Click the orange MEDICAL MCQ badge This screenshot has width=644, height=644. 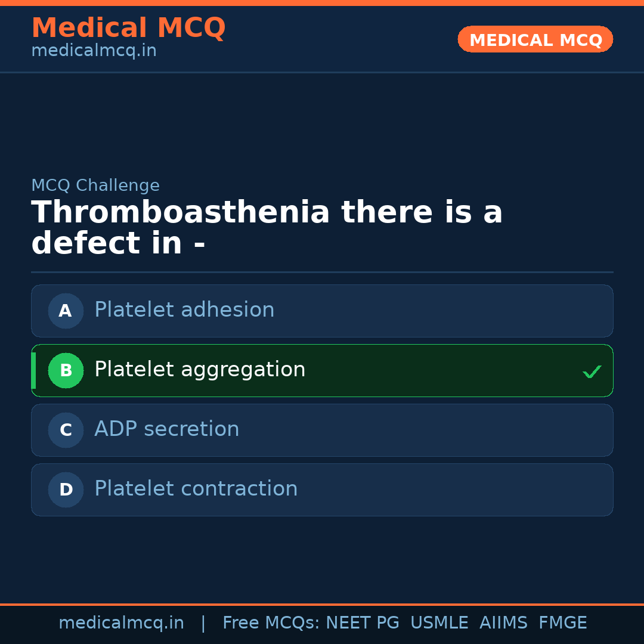[x=535, y=39]
